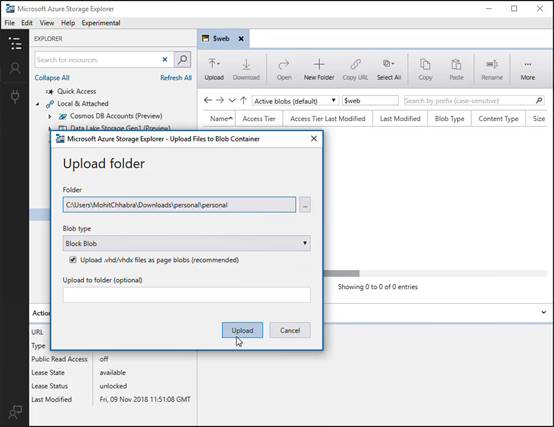
Task: Click Collapse All link
Action: click(52, 78)
